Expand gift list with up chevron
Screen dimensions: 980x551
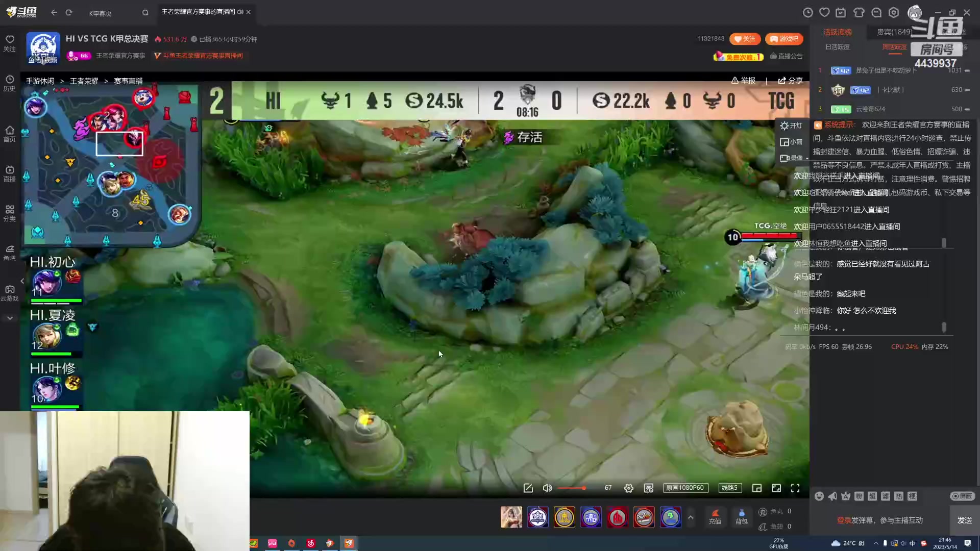(x=691, y=517)
